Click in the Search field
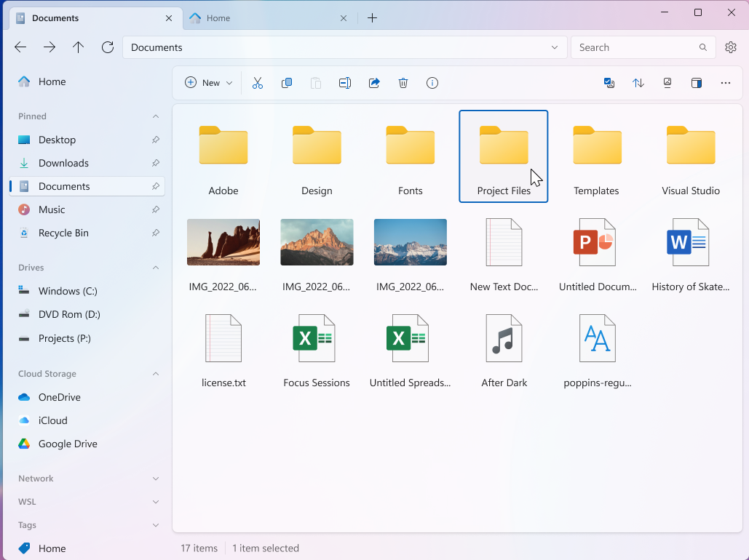749x560 pixels. point(643,47)
